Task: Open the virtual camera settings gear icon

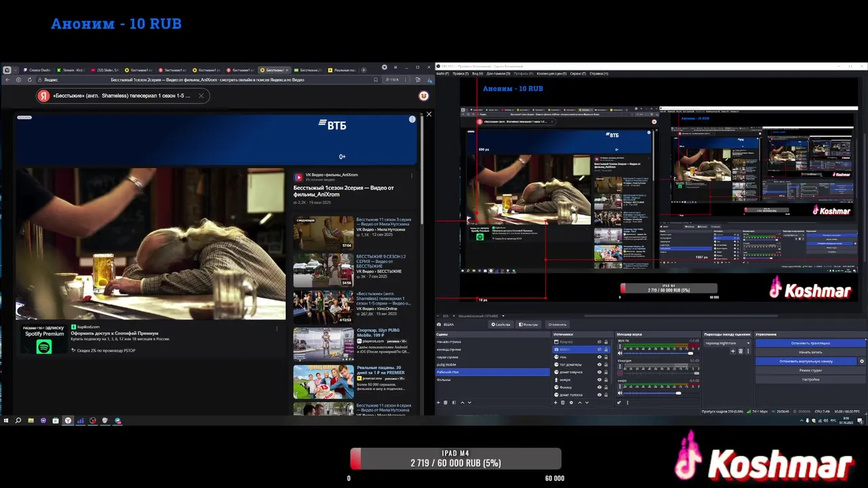Action: pyautogui.click(x=862, y=361)
